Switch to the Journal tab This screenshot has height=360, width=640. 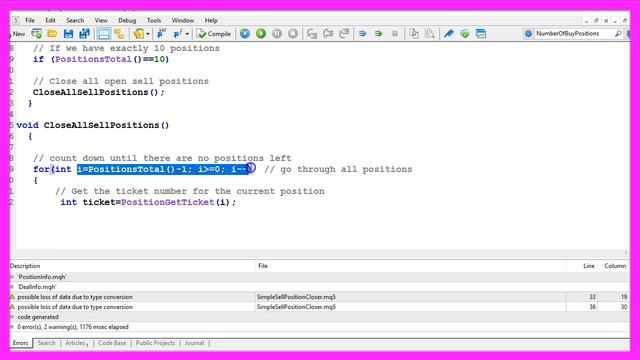[x=194, y=343]
